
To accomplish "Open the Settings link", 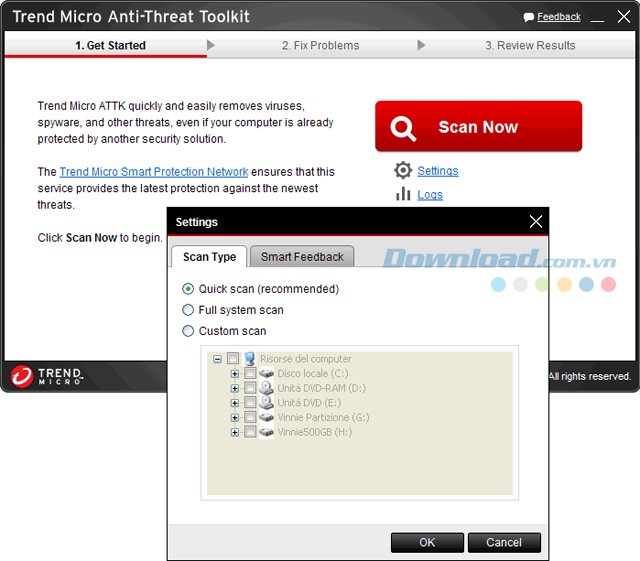I will pos(438,171).
